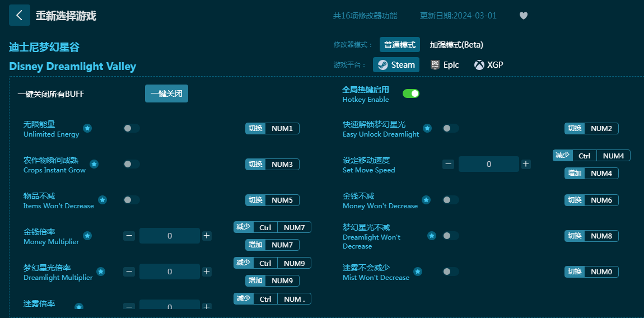Screen dimensions: 644x318
Task: Click NUM6 hotkey for Money Won't Decrease
Action: point(591,200)
